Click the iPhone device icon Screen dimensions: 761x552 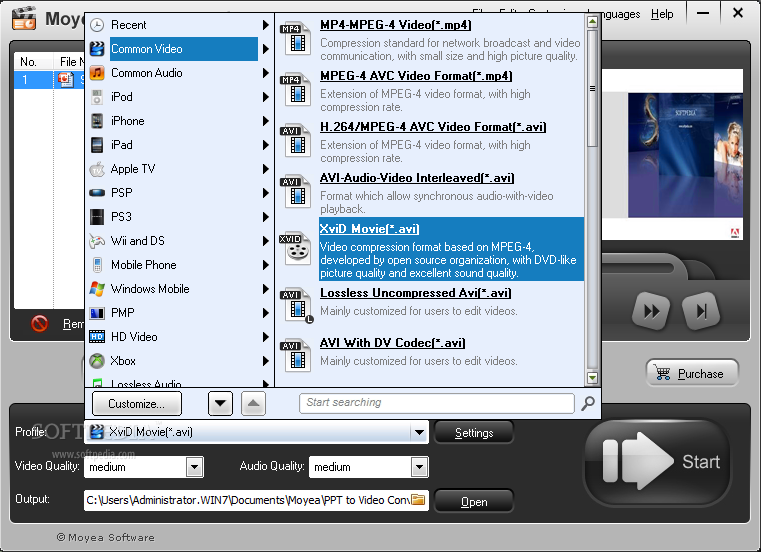point(97,121)
